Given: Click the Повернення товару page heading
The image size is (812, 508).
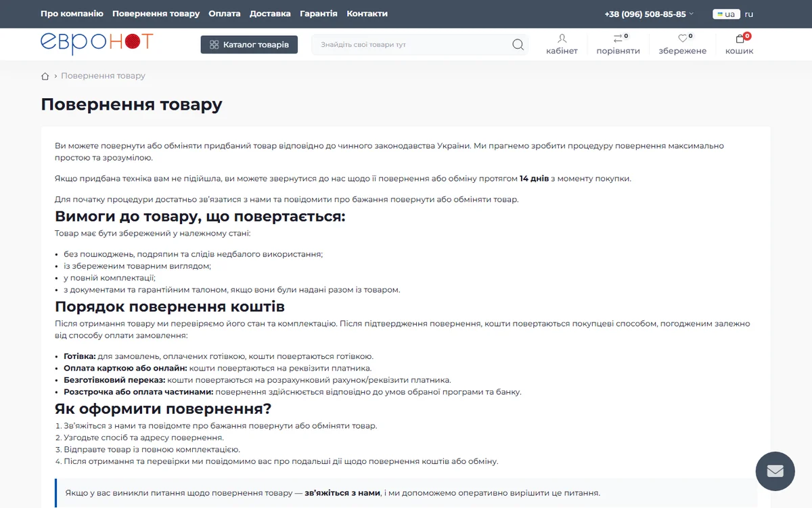Looking at the screenshot, I should click(131, 104).
